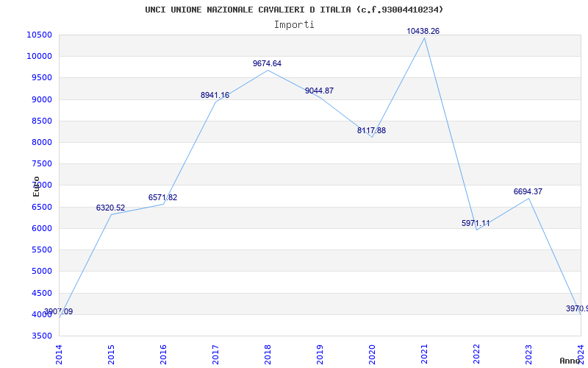Screen dimensions: 588x368
Task: Click the 2017 x-axis year label
Action: coord(215,354)
